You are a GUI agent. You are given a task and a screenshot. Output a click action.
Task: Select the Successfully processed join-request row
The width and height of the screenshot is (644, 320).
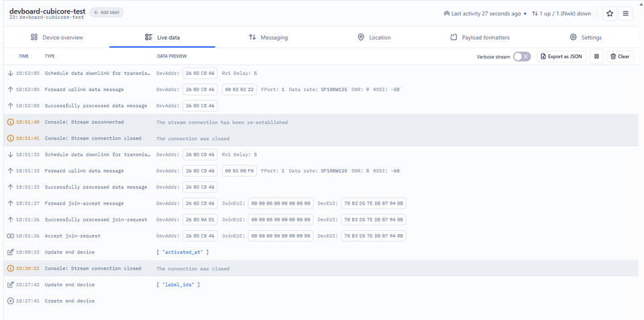[x=321, y=220]
